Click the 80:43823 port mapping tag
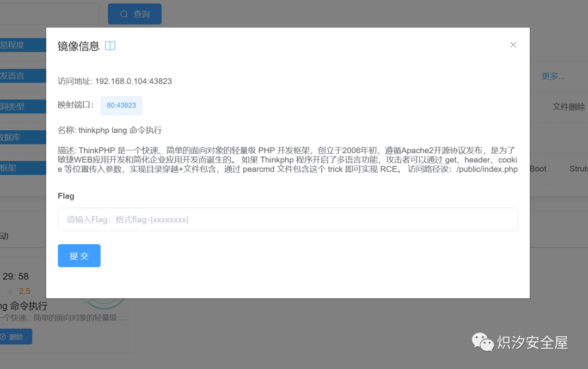Screen dimensions: 588x369 coord(121,106)
